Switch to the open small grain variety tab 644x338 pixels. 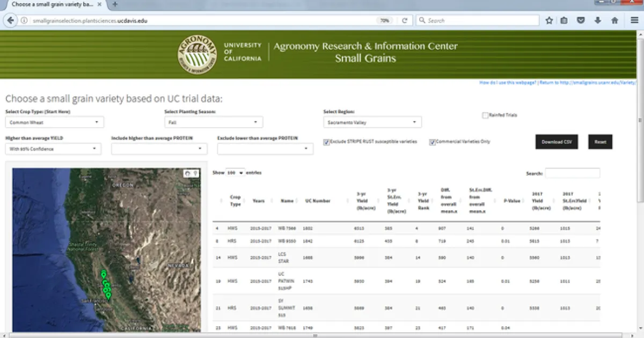(x=54, y=4)
